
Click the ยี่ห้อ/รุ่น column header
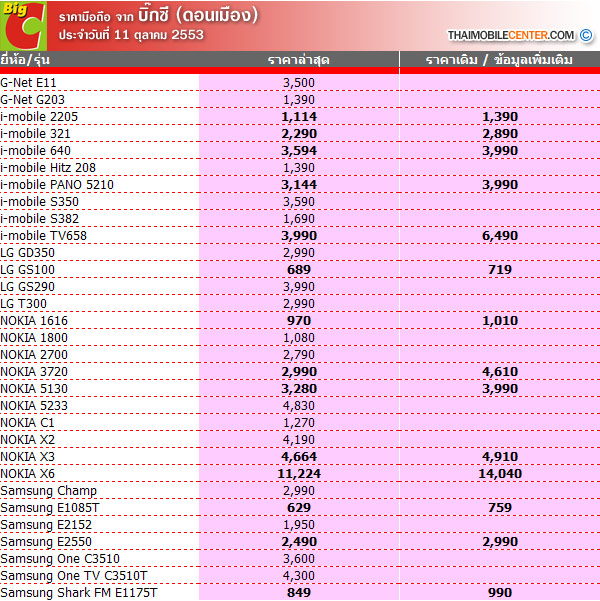click(x=25, y=60)
